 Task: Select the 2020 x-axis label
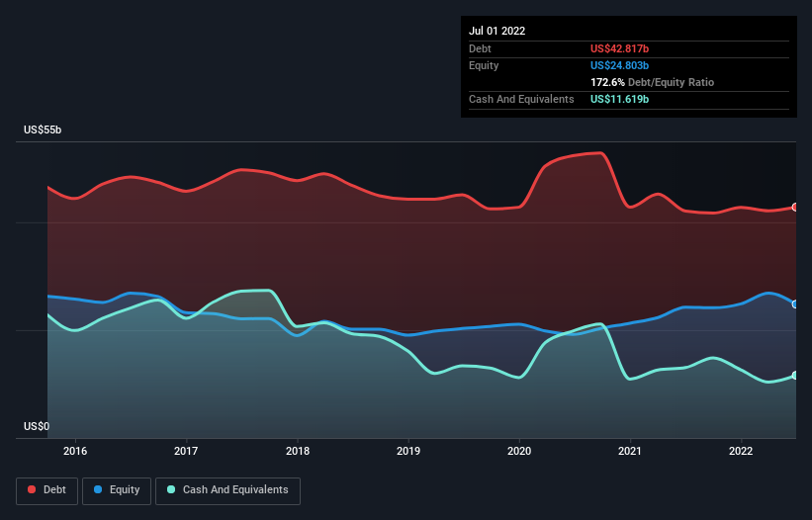[519, 451]
